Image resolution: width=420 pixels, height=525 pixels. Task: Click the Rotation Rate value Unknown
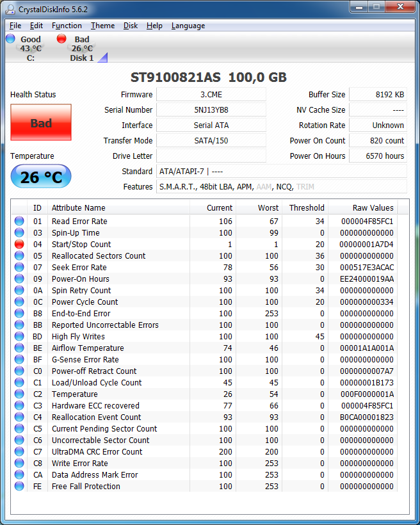[378, 125]
